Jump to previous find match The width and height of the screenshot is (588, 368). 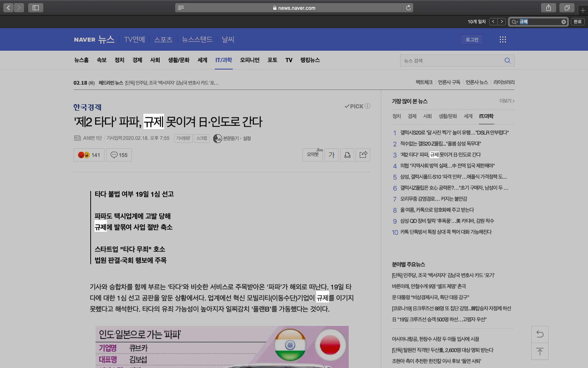tap(493, 22)
